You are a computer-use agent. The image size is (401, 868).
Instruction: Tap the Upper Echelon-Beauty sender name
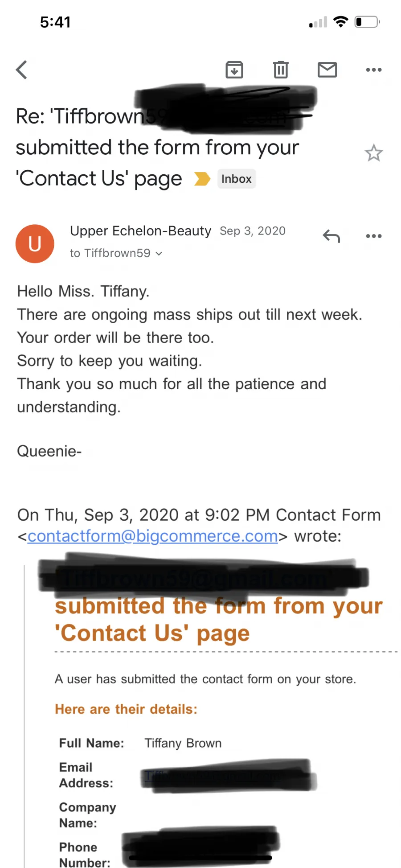140,231
